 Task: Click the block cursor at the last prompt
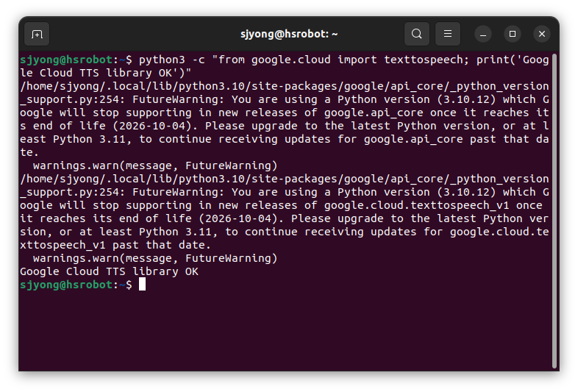142,285
